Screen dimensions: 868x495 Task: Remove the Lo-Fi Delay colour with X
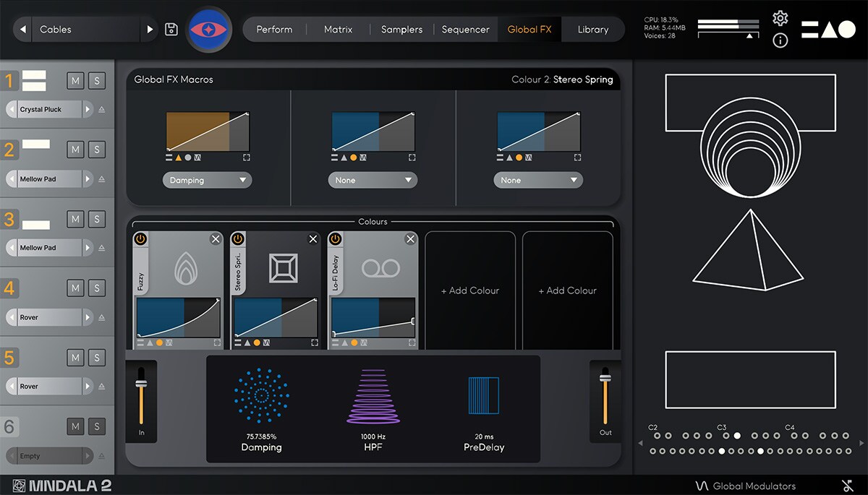pos(410,239)
